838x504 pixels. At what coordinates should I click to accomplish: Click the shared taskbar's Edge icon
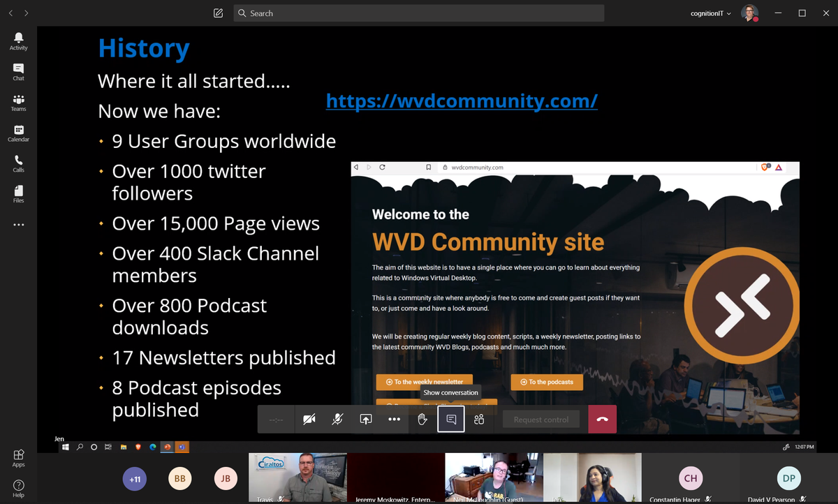[154, 447]
